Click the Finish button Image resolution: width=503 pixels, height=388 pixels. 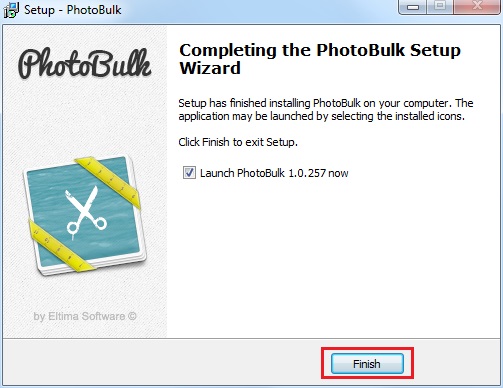[367, 363]
